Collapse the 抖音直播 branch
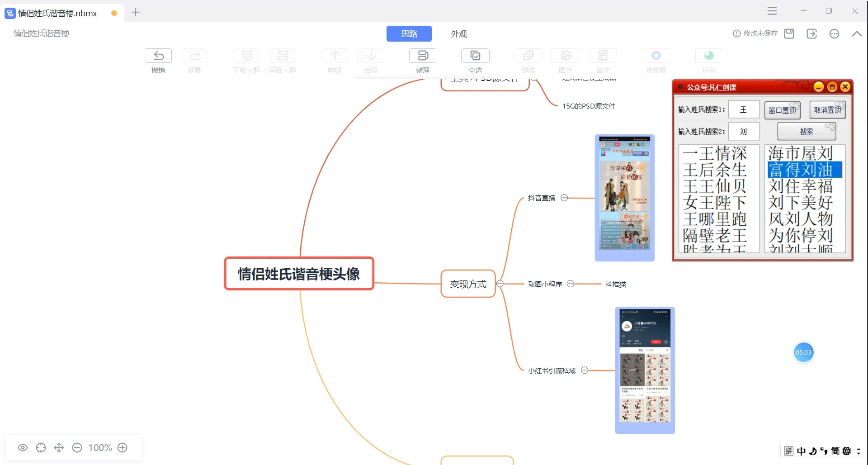This screenshot has width=868, height=465. 564,198
